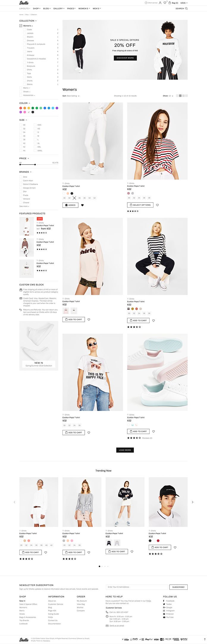Select the red color swatch filter
207x644 pixels.
[x=21, y=108]
